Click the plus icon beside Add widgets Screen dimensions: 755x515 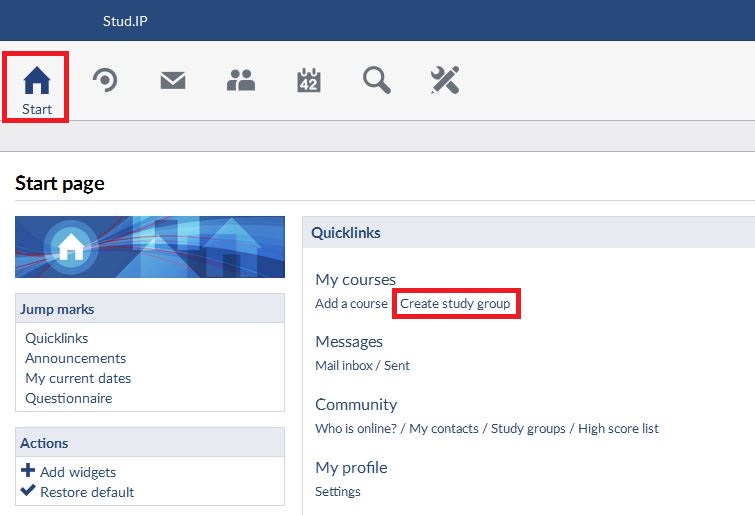pyautogui.click(x=28, y=471)
